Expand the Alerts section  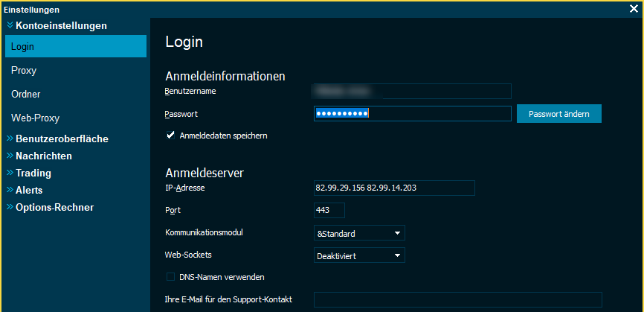[x=25, y=191]
